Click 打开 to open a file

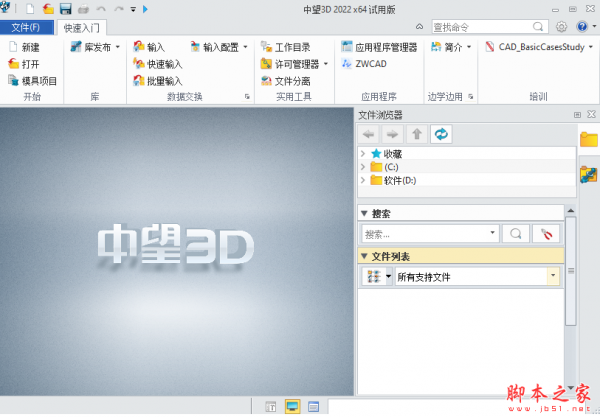pos(24,64)
